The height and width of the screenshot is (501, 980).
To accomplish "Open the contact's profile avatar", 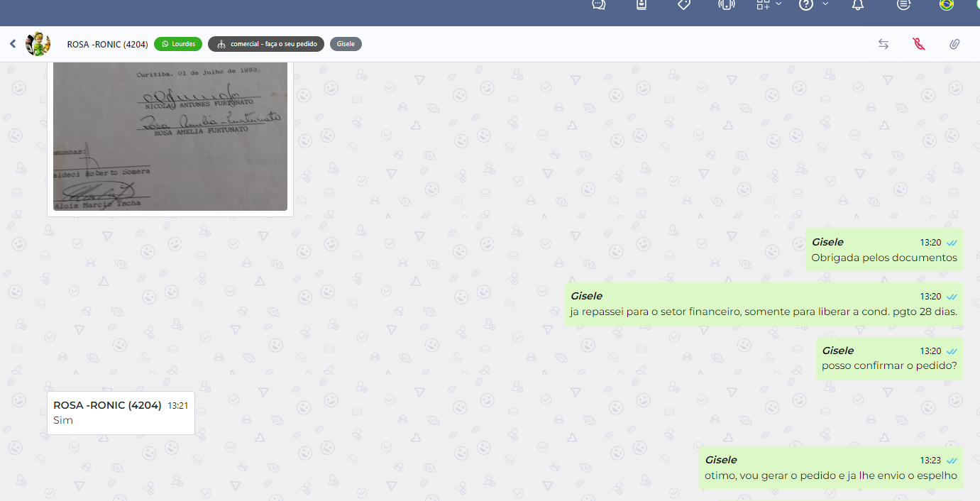I will pyautogui.click(x=38, y=44).
